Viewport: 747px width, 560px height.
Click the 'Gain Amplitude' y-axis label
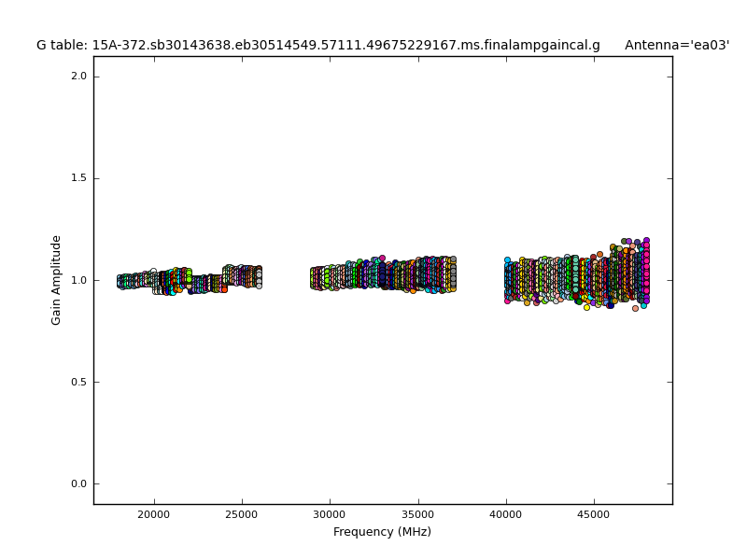(x=57, y=280)
